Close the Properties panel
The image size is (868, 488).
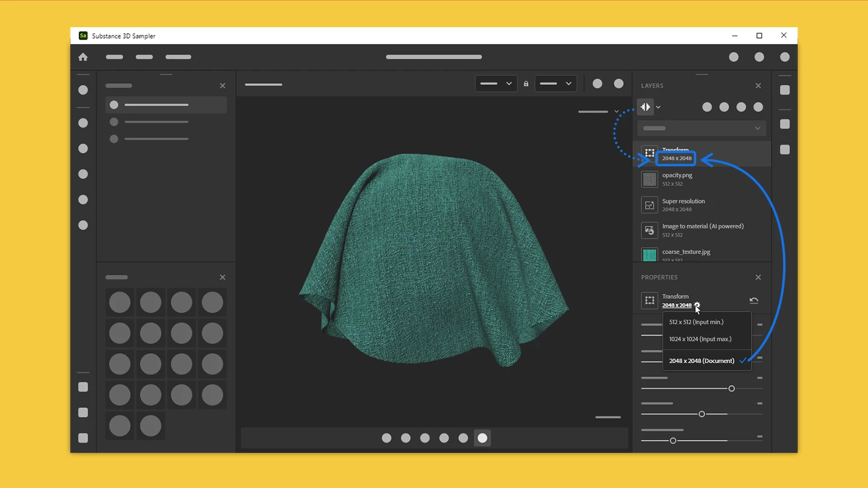[x=758, y=277]
